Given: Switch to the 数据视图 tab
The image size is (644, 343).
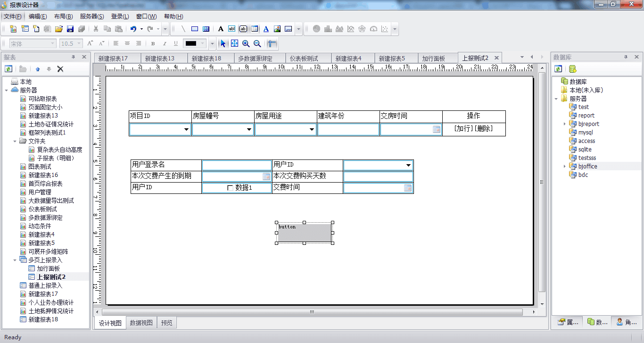Looking at the screenshot, I should coord(141,323).
